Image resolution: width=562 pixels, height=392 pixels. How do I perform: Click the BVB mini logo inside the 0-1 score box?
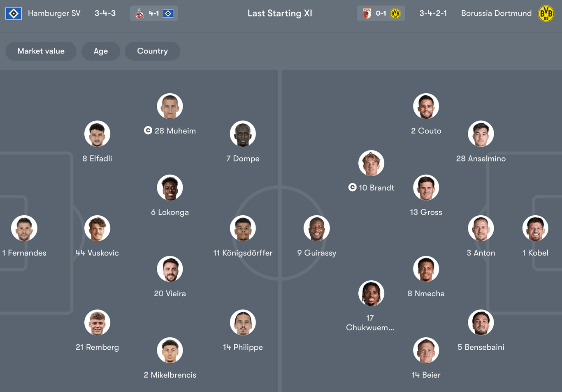pyautogui.click(x=395, y=13)
